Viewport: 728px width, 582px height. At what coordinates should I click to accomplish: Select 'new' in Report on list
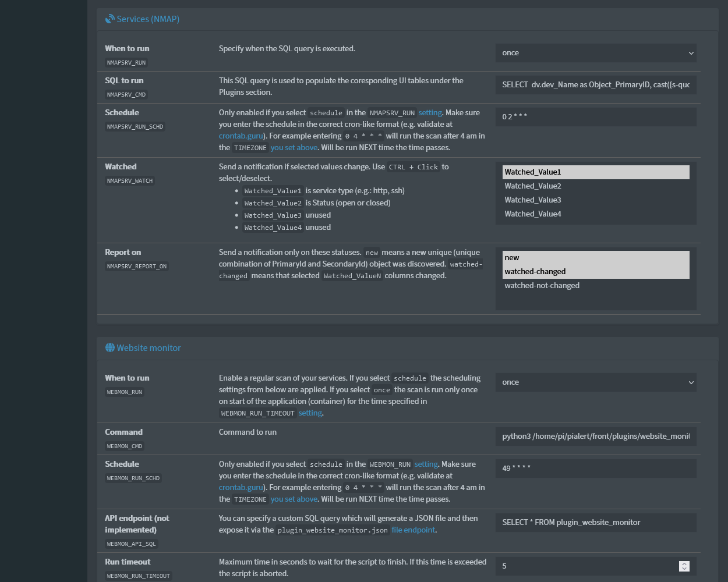(x=595, y=258)
